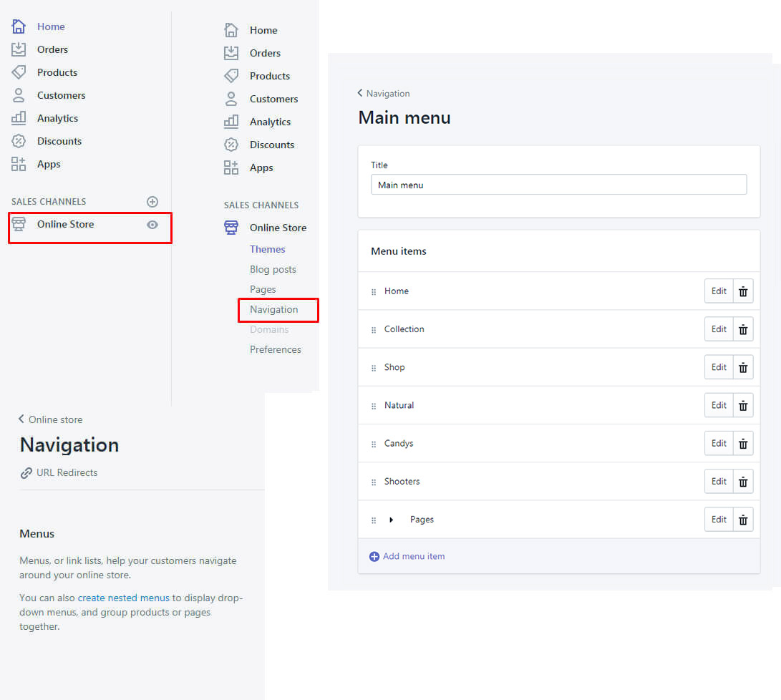Open the create nested menus link
The image size is (781, 700).
click(x=123, y=598)
